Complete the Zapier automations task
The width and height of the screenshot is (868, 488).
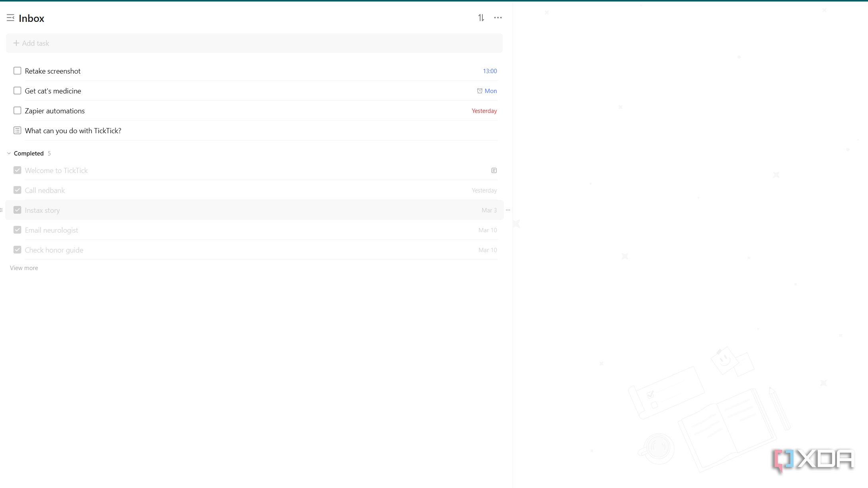pyautogui.click(x=17, y=111)
